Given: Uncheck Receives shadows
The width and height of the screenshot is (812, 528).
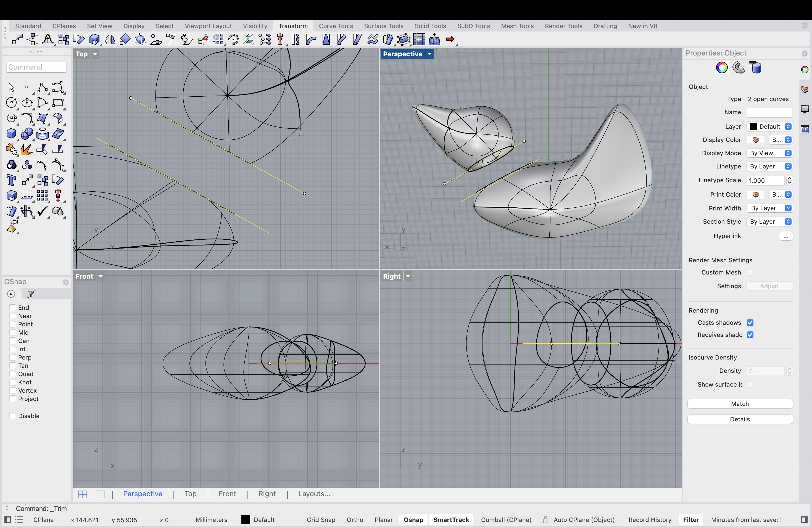Looking at the screenshot, I should [x=750, y=335].
